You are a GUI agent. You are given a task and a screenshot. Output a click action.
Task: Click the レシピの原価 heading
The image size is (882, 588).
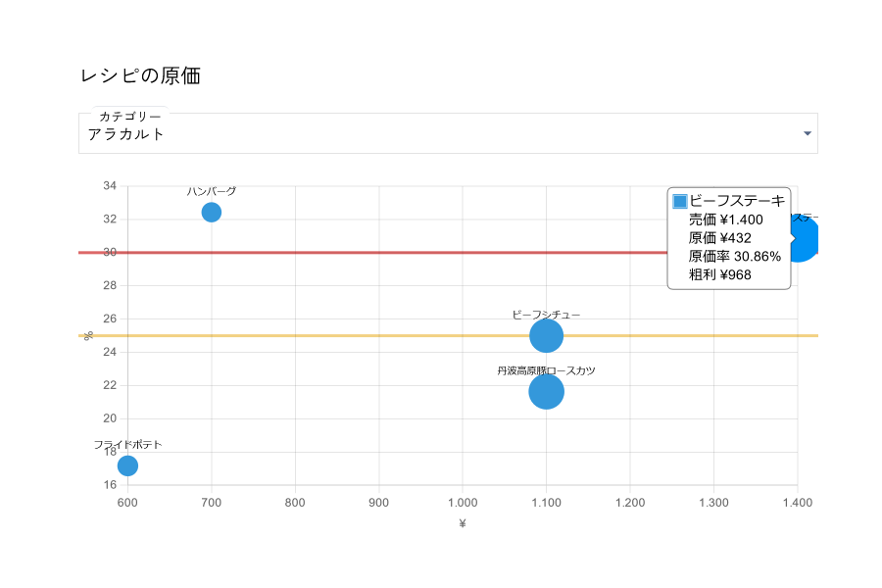tap(140, 75)
